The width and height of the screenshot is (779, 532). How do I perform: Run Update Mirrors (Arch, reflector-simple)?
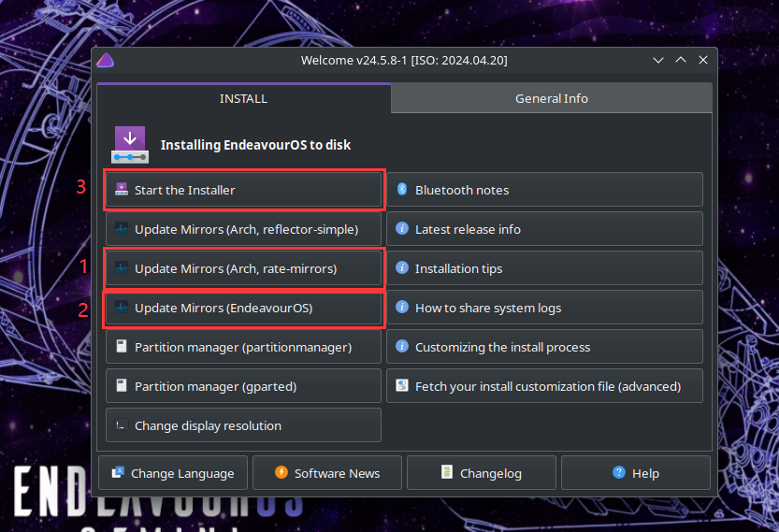[243, 229]
